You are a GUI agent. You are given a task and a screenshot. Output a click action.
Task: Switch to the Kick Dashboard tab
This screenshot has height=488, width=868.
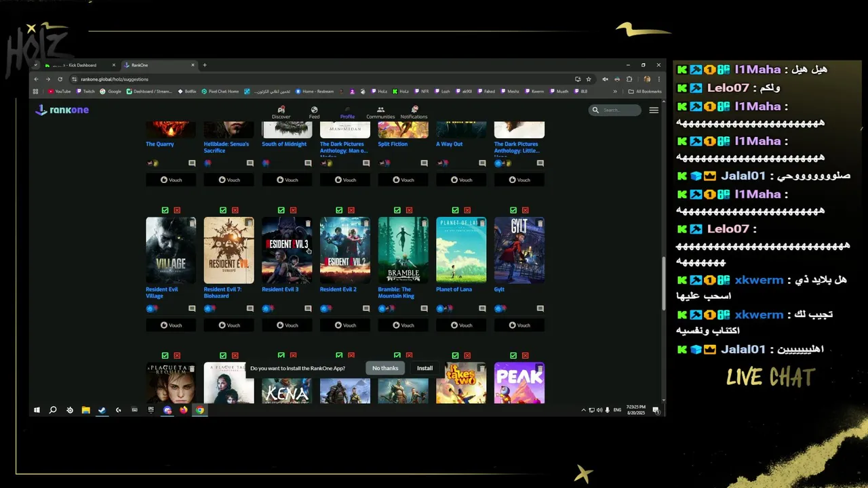[x=81, y=65]
